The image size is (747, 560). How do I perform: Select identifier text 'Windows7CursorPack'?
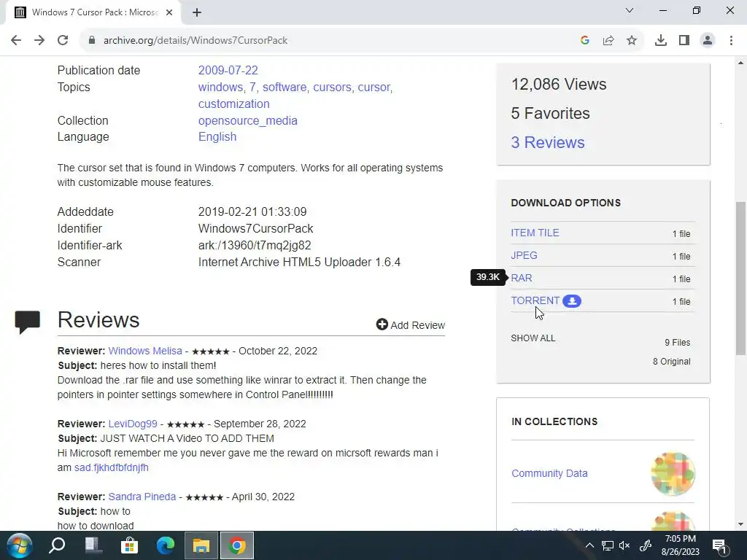[256, 228]
